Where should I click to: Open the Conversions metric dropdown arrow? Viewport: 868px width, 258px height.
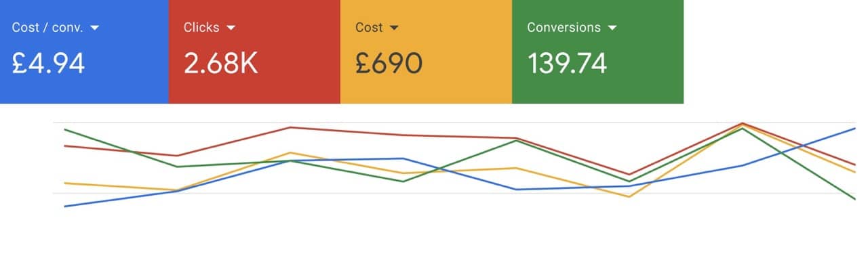pos(612,28)
